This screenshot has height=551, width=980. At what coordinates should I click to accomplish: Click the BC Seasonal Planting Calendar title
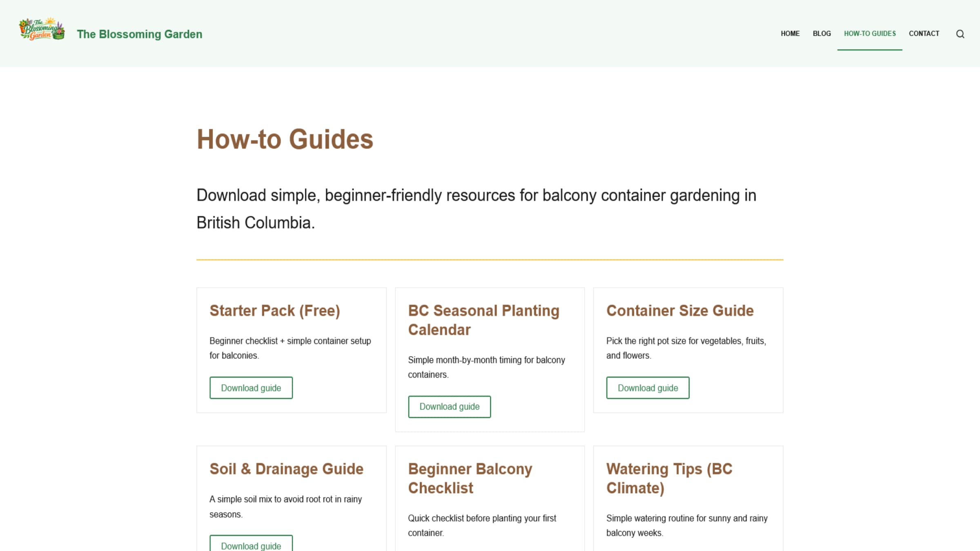click(483, 320)
